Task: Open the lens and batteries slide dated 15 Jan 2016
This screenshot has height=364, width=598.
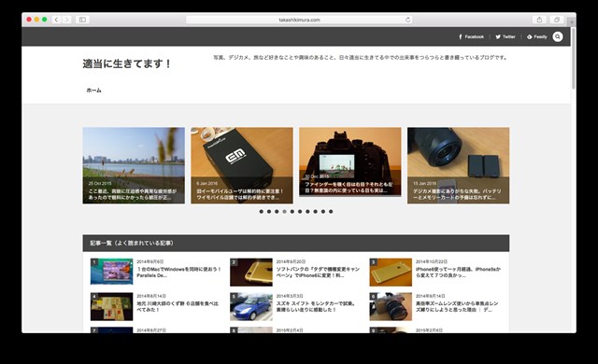Action: [458, 165]
